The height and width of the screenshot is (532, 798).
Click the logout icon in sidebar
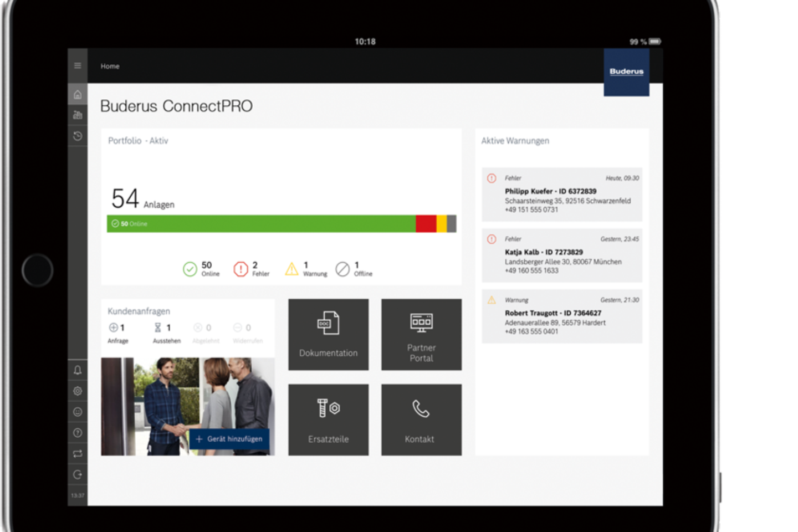click(78, 474)
